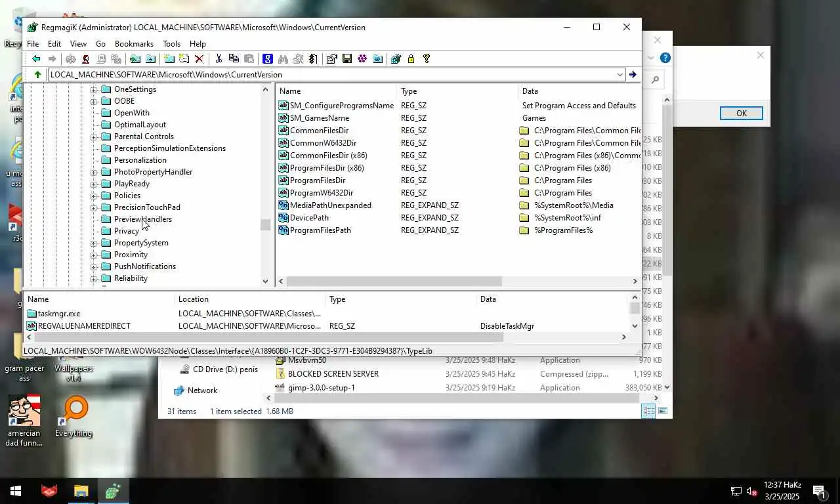Click the Properties hand-on-sheet toolbar icon
This screenshot has width=840, height=504.
331,59
